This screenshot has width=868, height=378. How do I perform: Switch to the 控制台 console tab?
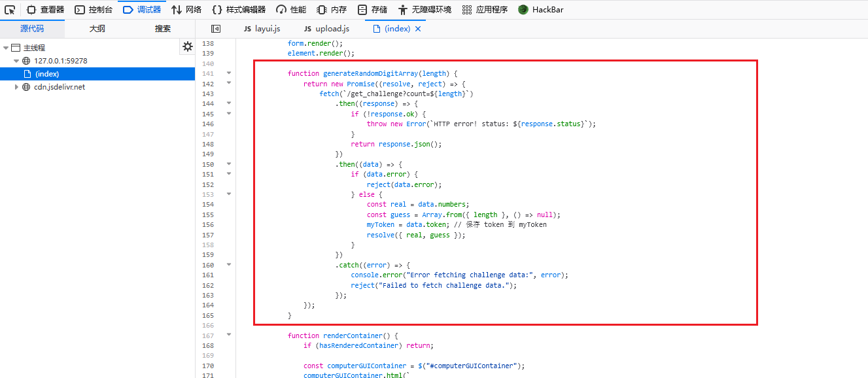94,10
